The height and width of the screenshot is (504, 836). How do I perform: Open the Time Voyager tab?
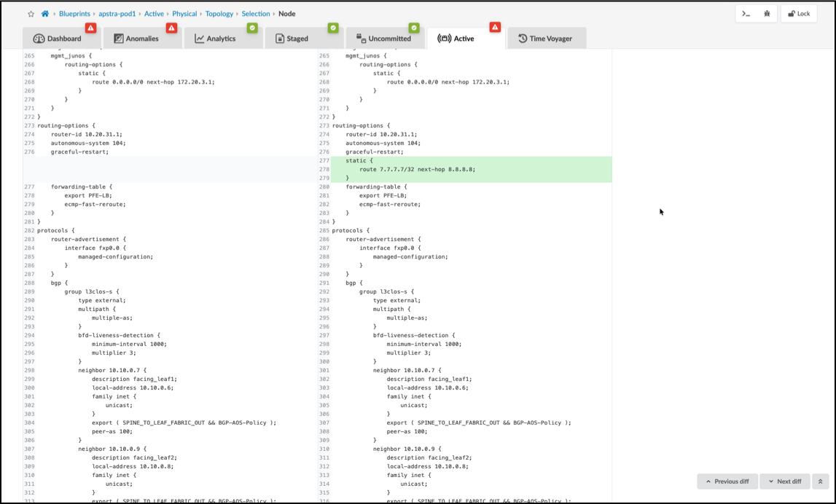547,39
